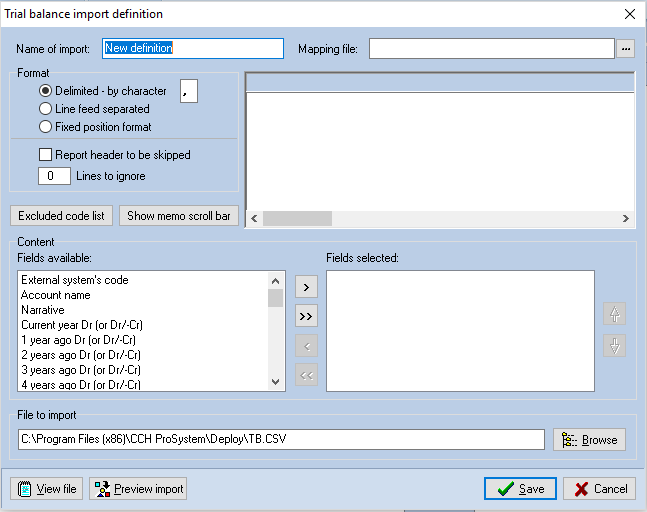Click preview pane right scroll arrow

(626, 218)
